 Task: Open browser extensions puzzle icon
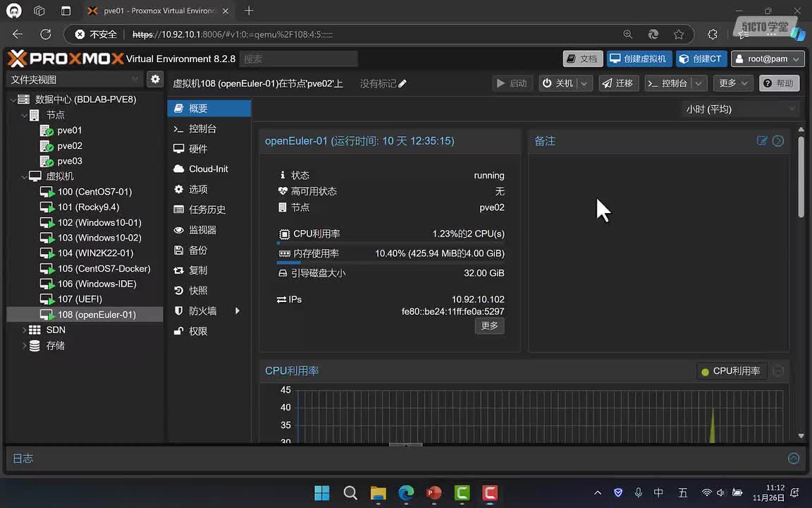point(713,34)
